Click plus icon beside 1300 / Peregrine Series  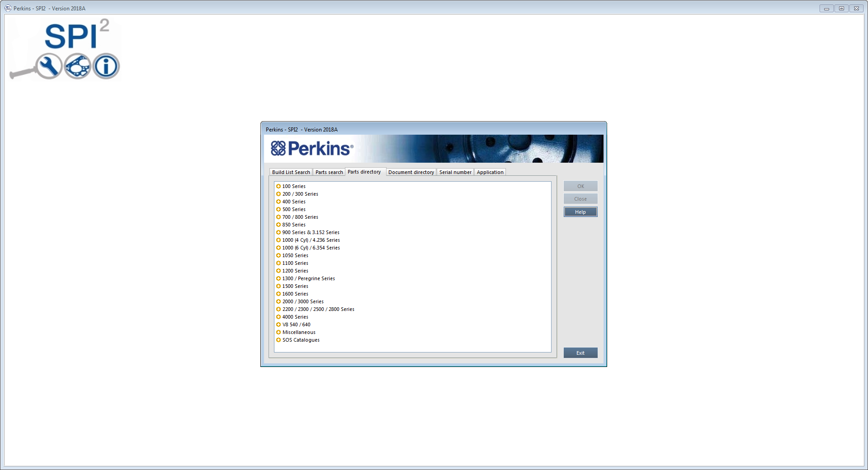point(278,278)
